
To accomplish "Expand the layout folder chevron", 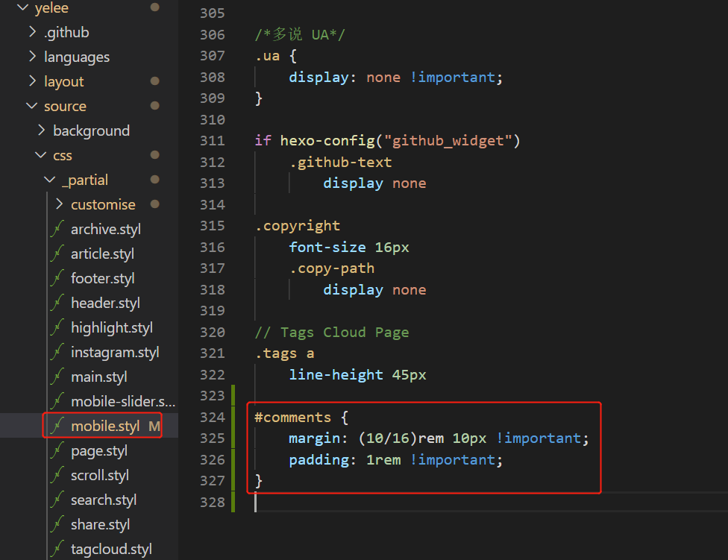I will pos(32,82).
